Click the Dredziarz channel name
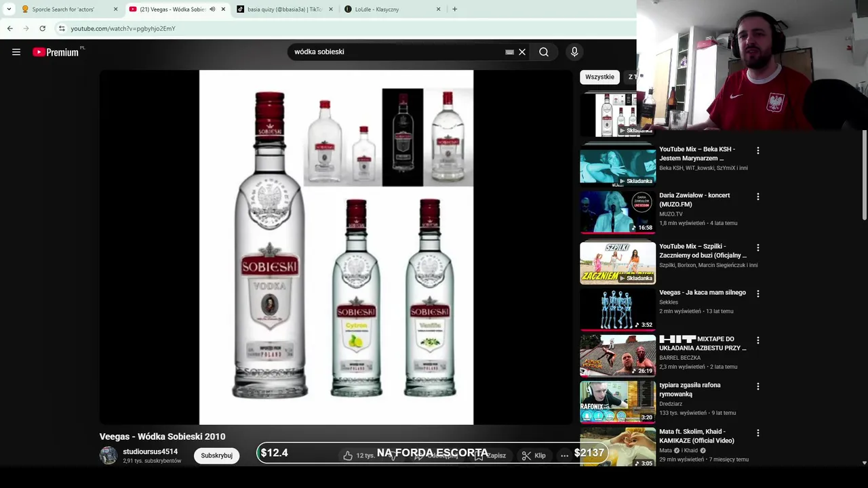Viewport: 868px width, 488px height. 671,404
